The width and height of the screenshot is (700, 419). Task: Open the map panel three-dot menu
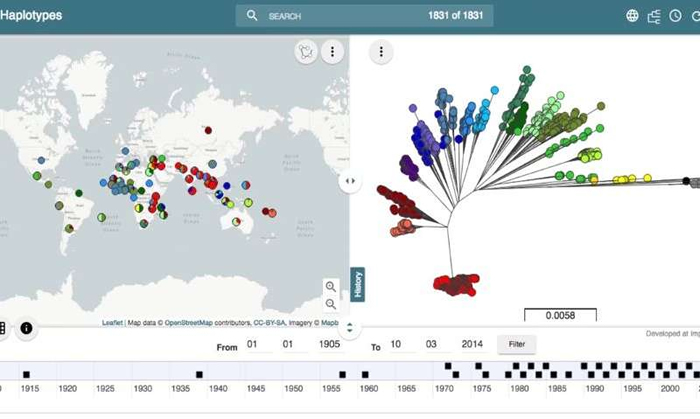click(x=332, y=52)
